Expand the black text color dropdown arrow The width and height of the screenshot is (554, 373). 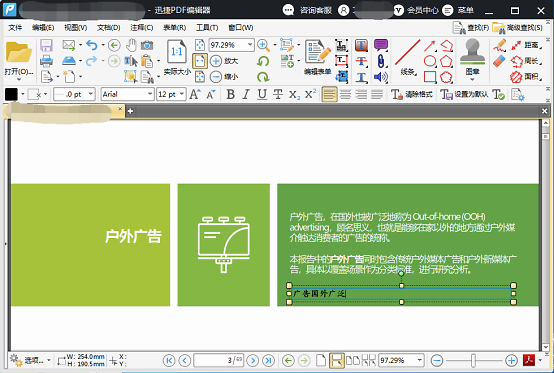pyautogui.click(x=23, y=94)
